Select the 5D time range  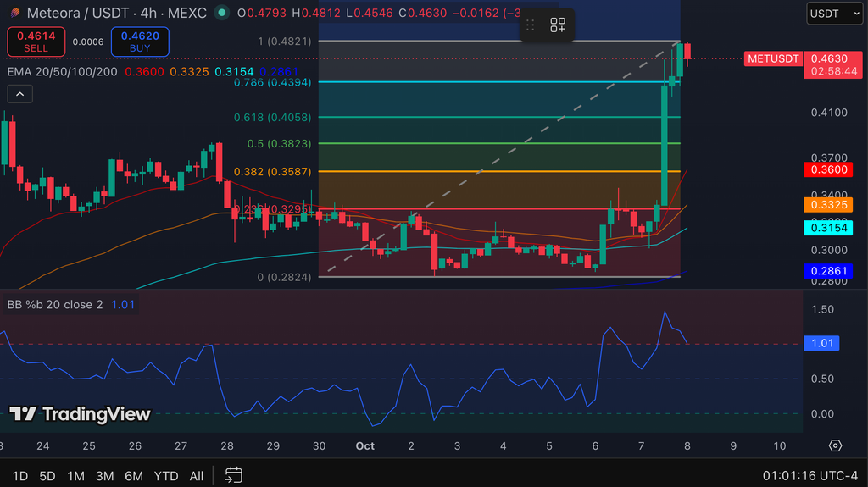tap(47, 476)
